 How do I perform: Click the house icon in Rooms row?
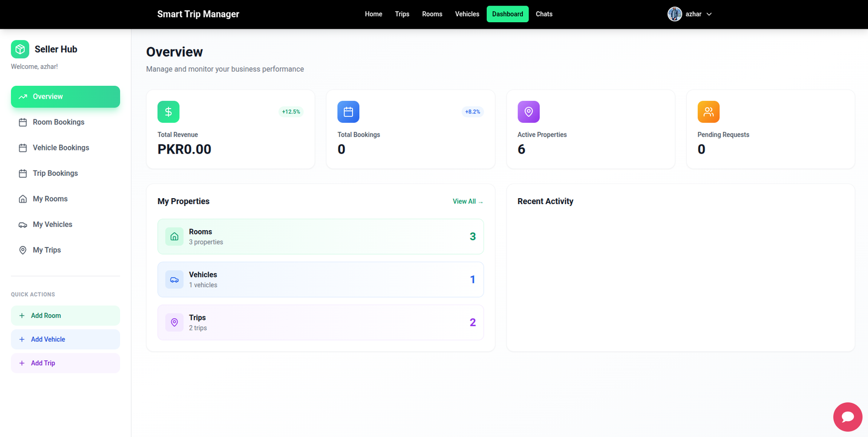[174, 237]
